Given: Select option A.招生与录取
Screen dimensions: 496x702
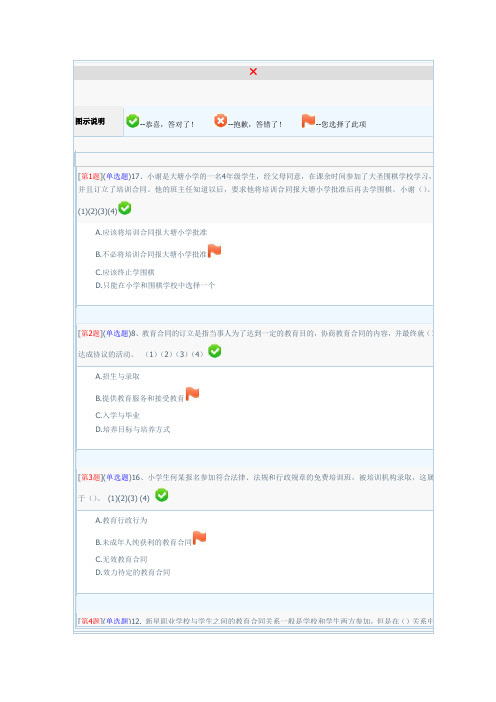Looking at the screenshot, I should pyautogui.click(x=117, y=377).
